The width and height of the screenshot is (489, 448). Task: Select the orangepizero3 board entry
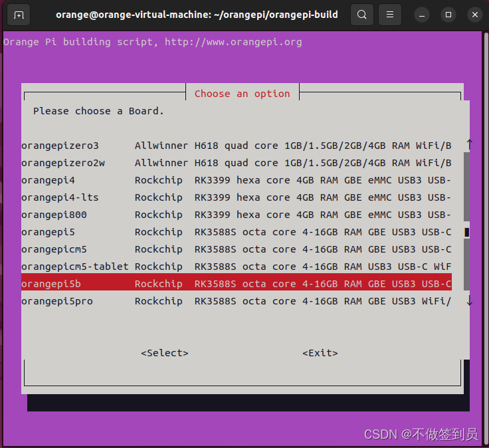(x=237, y=146)
